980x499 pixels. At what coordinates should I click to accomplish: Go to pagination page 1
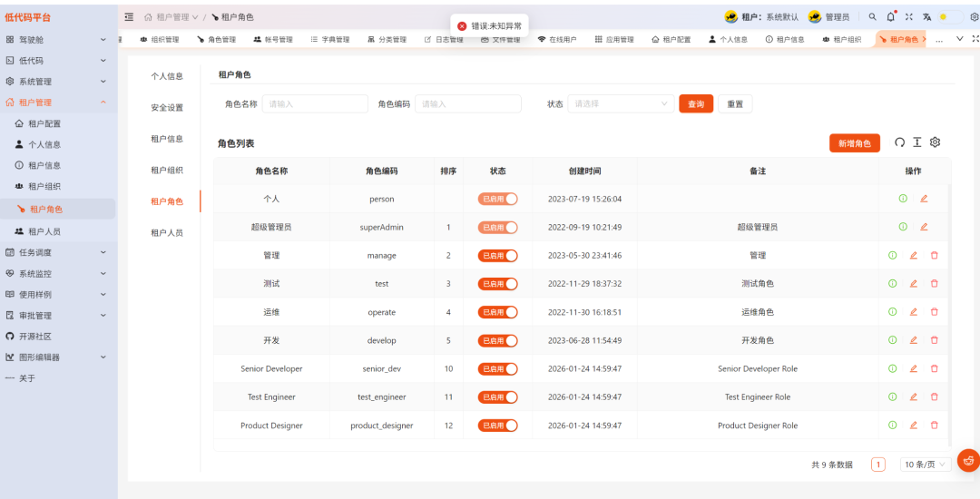point(878,464)
